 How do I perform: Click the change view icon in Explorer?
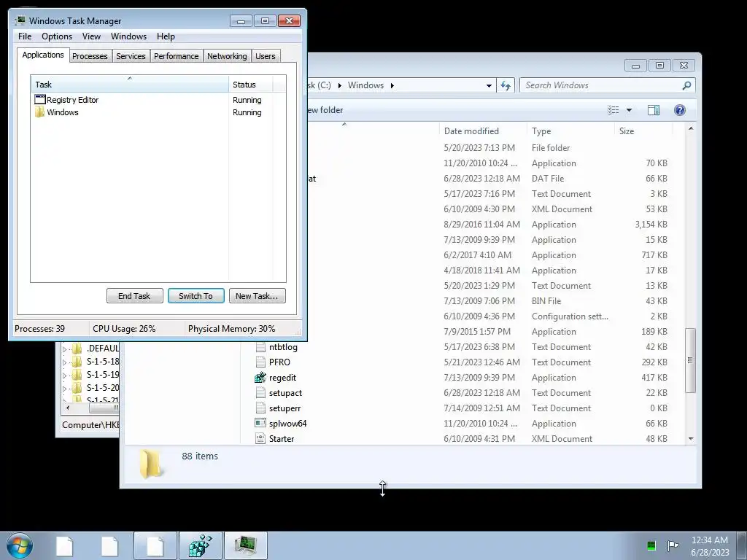[614, 110]
